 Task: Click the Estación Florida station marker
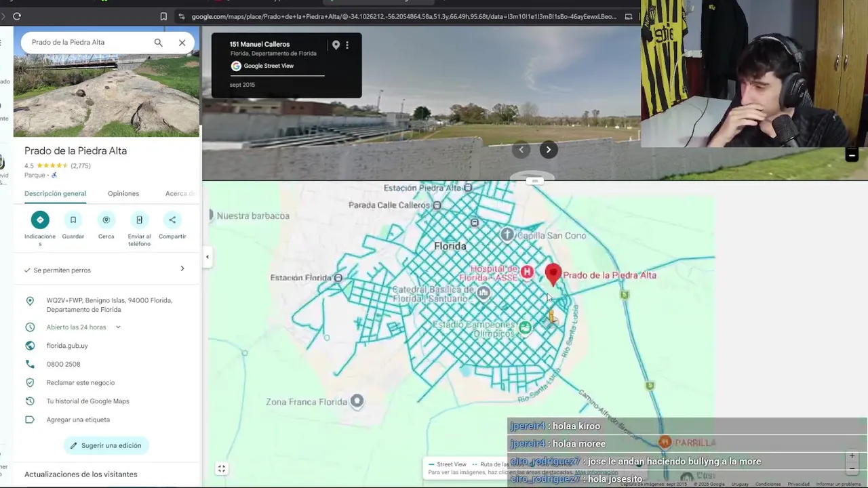click(x=338, y=278)
